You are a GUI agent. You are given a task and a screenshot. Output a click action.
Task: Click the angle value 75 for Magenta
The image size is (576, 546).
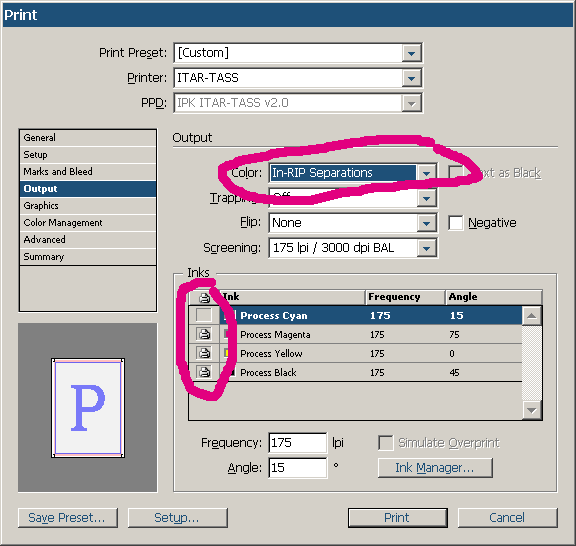point(454,335)
